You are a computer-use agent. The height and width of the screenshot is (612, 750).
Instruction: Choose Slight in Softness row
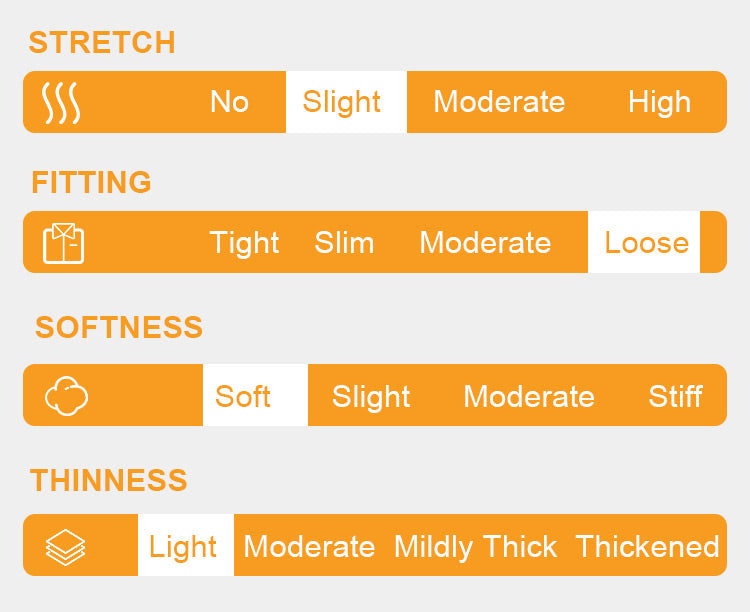coord(371,396)
